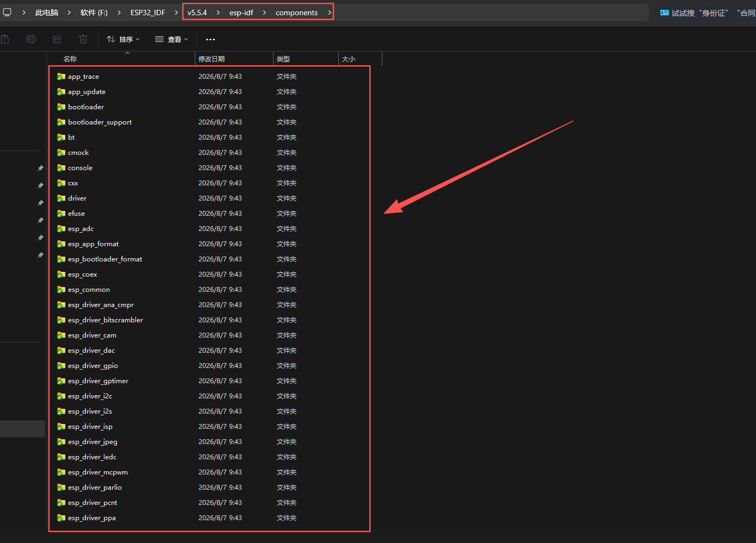Go to esp-idf in the address bar
The height and width of the screenshot is (543, 756).
241,13
